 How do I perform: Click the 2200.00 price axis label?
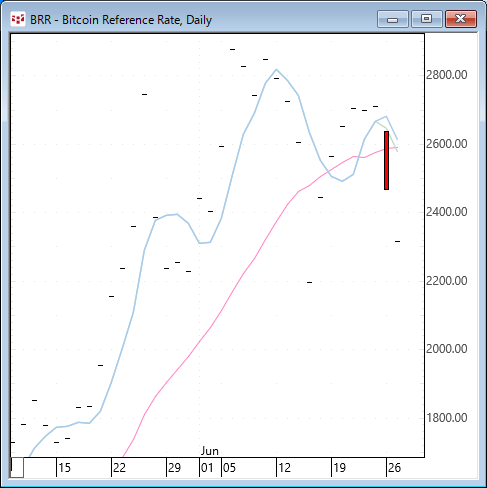tap(447, 281)
